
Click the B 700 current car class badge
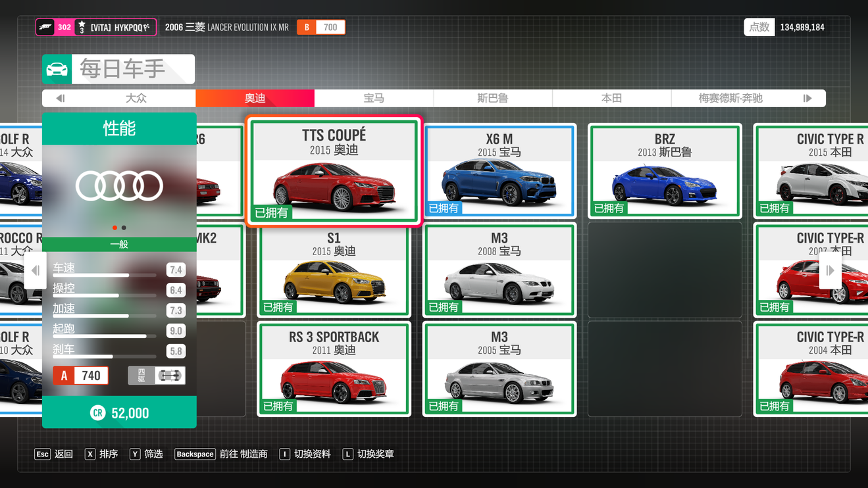pyautogui.click(x=321, y=27)
